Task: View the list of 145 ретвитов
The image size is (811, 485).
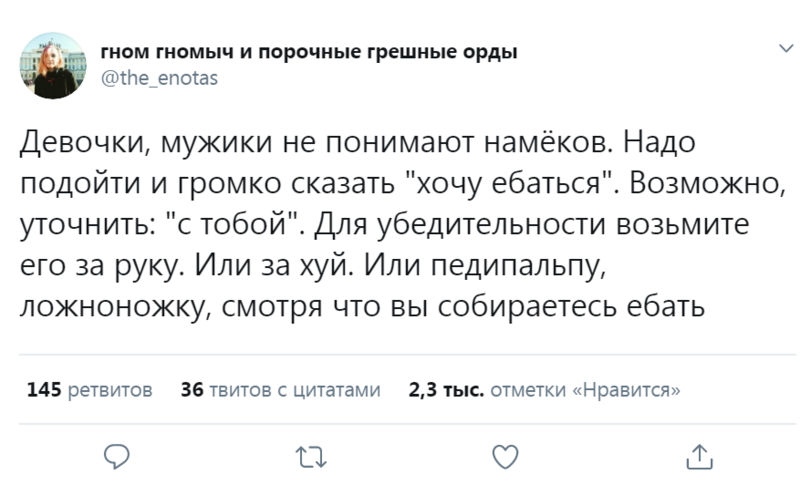Action: click(x=89, y=390)
